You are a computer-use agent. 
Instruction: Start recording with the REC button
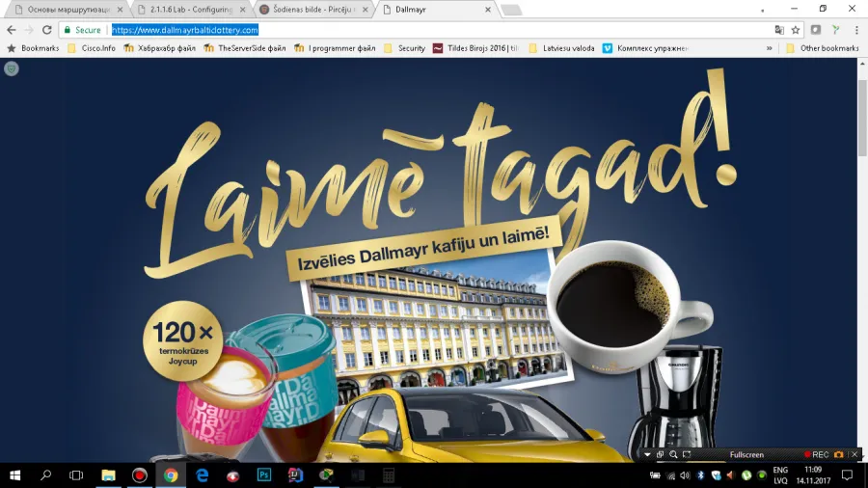coord(817,455)
